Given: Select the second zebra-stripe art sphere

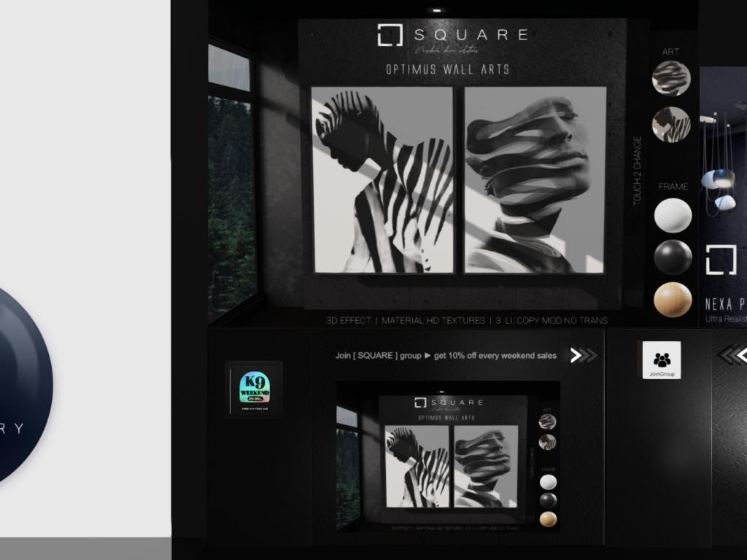Looking at the screenshot, I should 671,124.
